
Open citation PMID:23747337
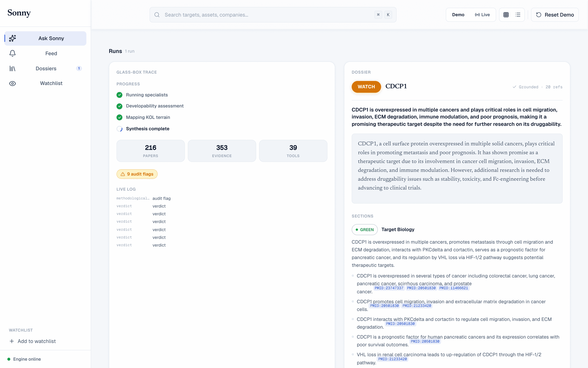(389, 288)
